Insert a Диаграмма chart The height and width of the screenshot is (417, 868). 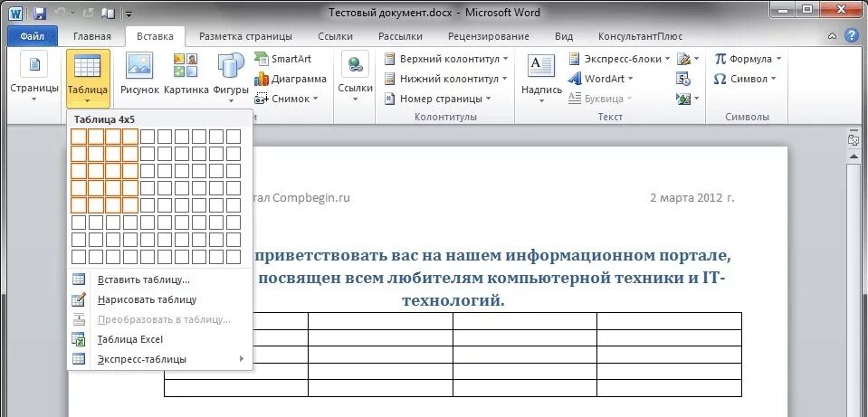pyautogui.click(x=290, y=79)
